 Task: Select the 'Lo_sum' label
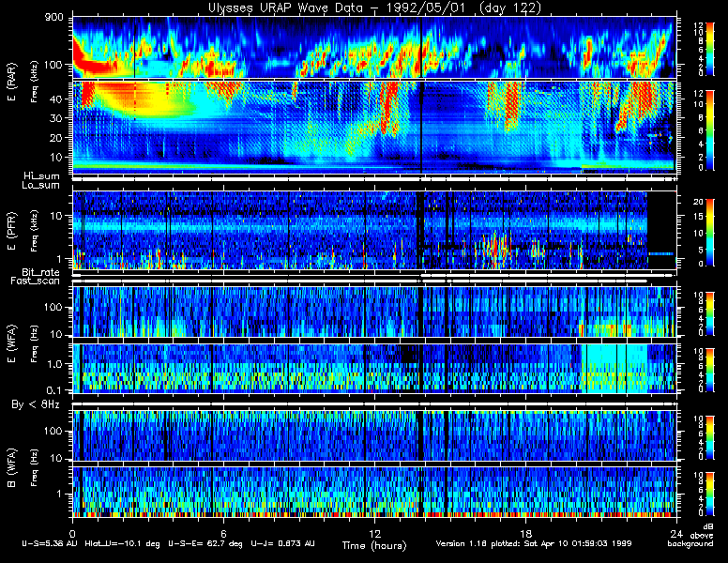[x=41, y=186]
